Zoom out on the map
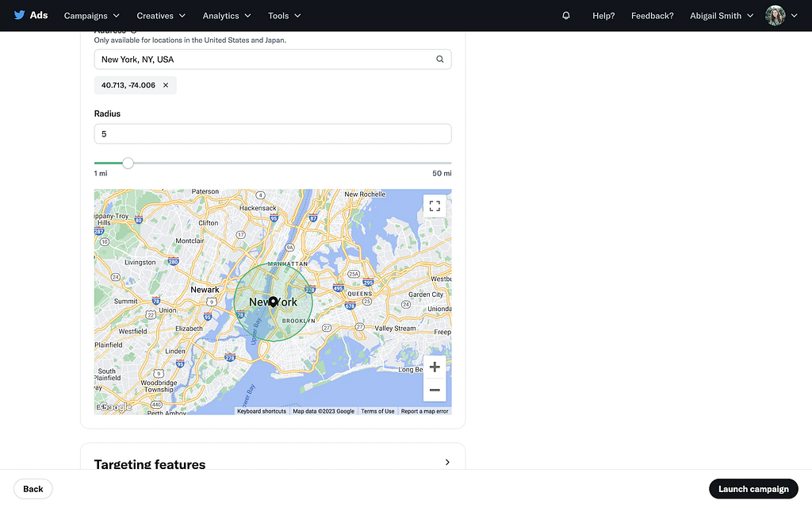This screenshot has height=508, width=812. pyautogui.click(x=435, y=390)
